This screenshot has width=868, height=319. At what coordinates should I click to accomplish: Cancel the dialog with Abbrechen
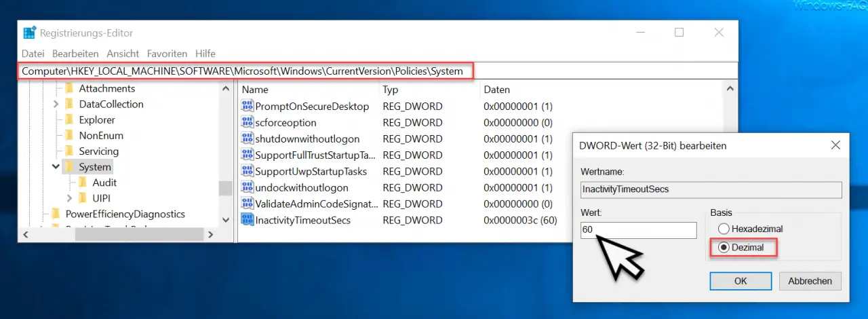point(810,280)
